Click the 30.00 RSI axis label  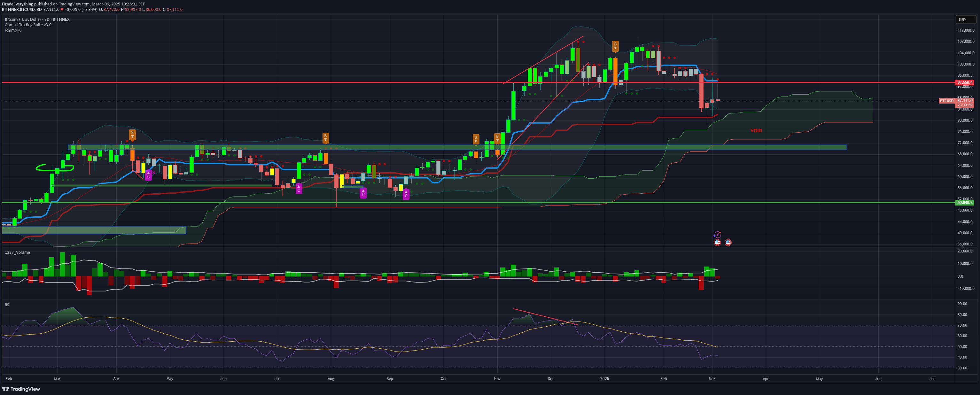pos(962,368)
